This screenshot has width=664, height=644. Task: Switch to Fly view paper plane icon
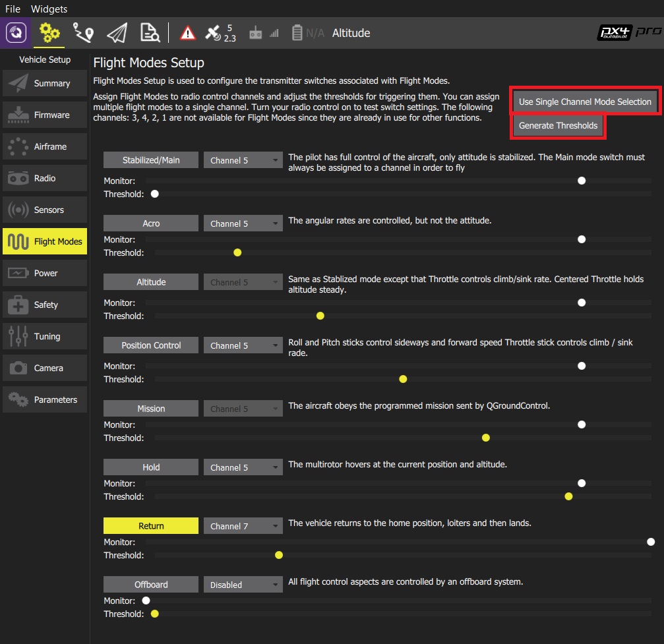[117, 32]
